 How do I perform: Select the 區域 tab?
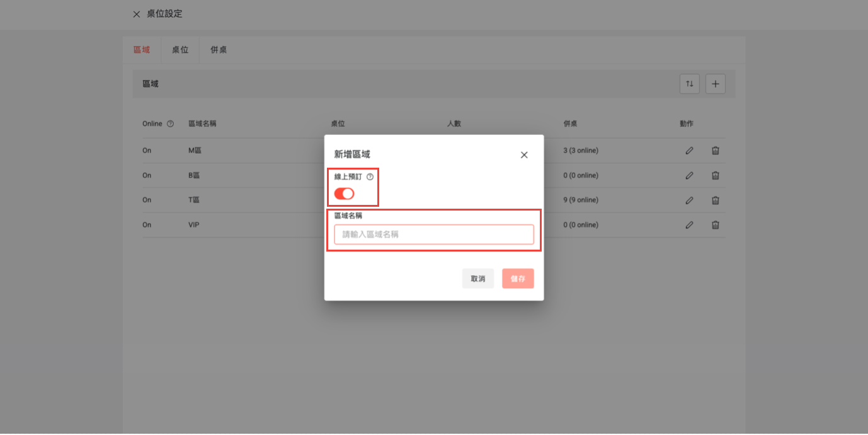142,50
